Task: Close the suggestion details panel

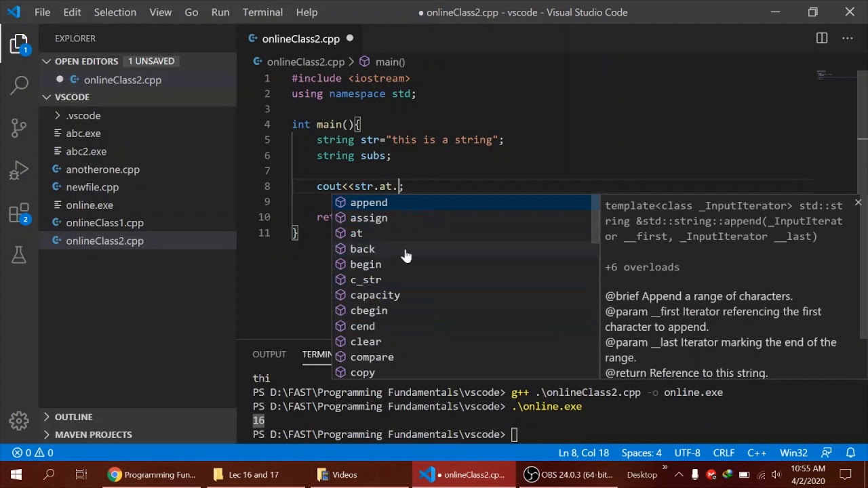Action: (858, 202)
